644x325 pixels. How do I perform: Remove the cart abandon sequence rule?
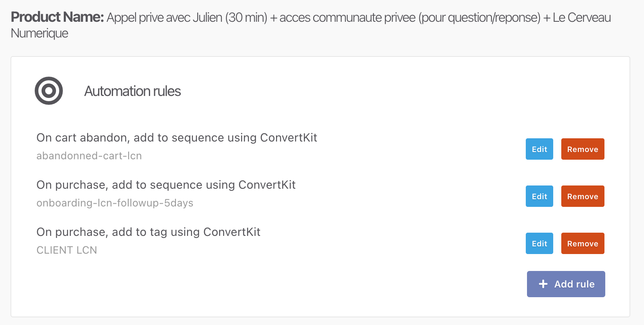[583, 149]
